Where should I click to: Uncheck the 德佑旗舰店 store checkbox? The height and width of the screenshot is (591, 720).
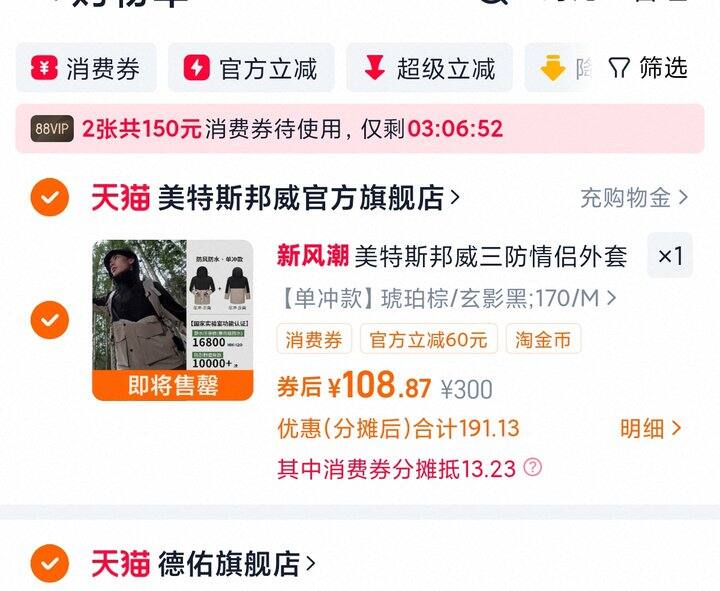[x=50, y=563]
